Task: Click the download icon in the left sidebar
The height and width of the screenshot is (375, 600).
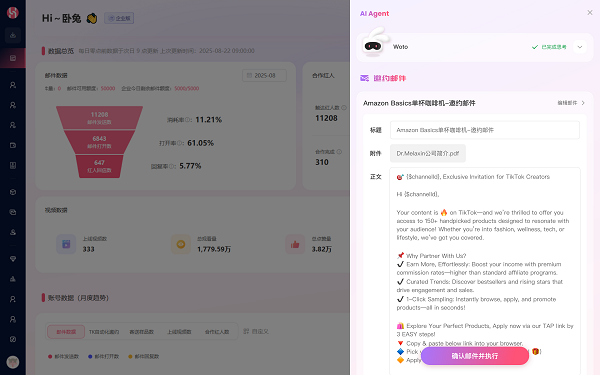Action: tap(13, 35)
